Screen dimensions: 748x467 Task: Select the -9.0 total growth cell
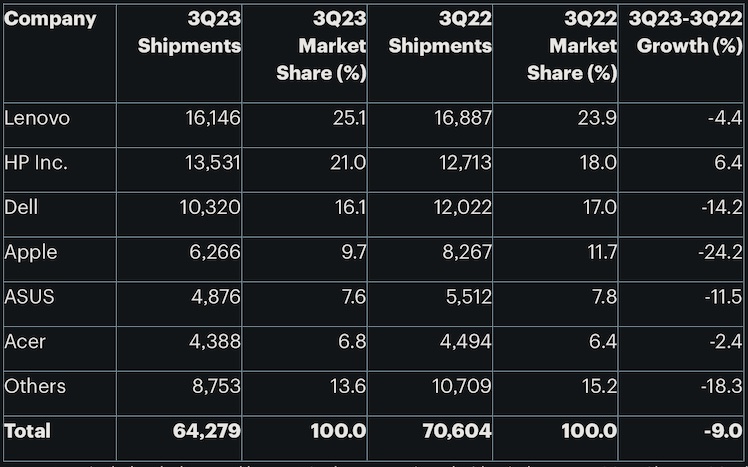pyautogui.click(x=722, y=431)
